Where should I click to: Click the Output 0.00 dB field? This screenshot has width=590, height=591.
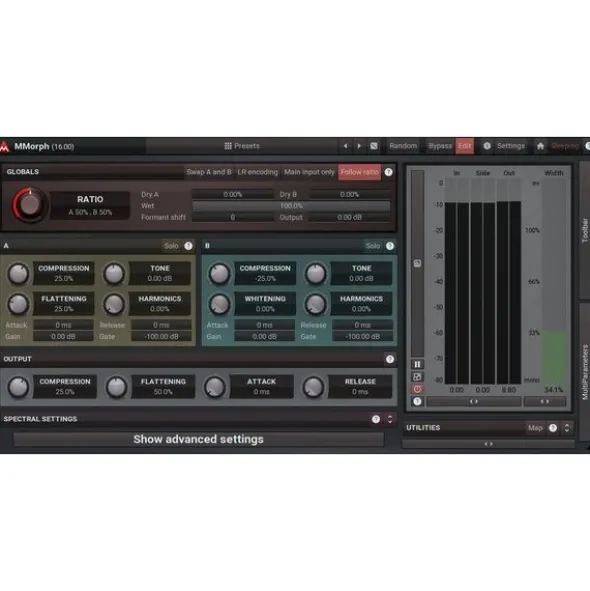349,217
